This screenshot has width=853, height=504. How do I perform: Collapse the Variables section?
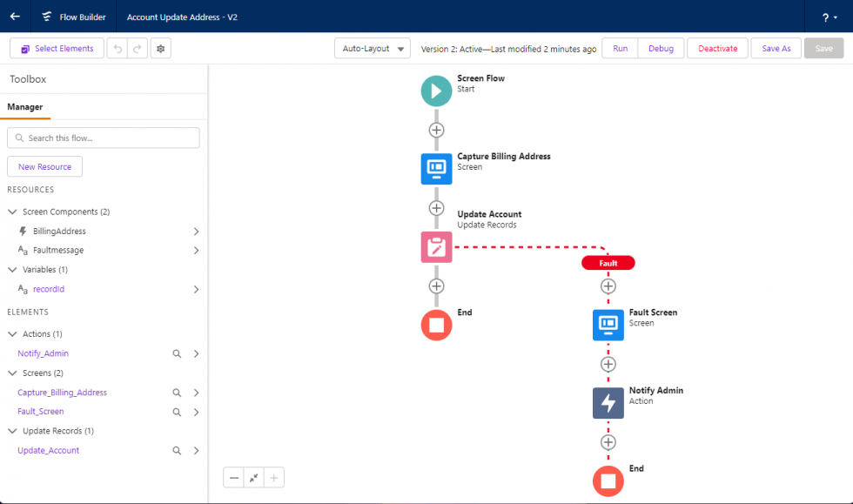(12, 270)
